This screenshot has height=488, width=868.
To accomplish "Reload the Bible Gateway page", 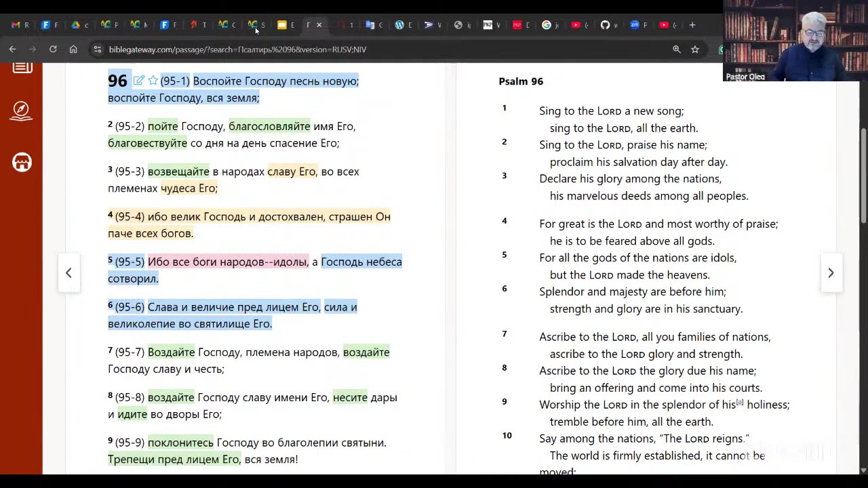I will tap(53, 49).
